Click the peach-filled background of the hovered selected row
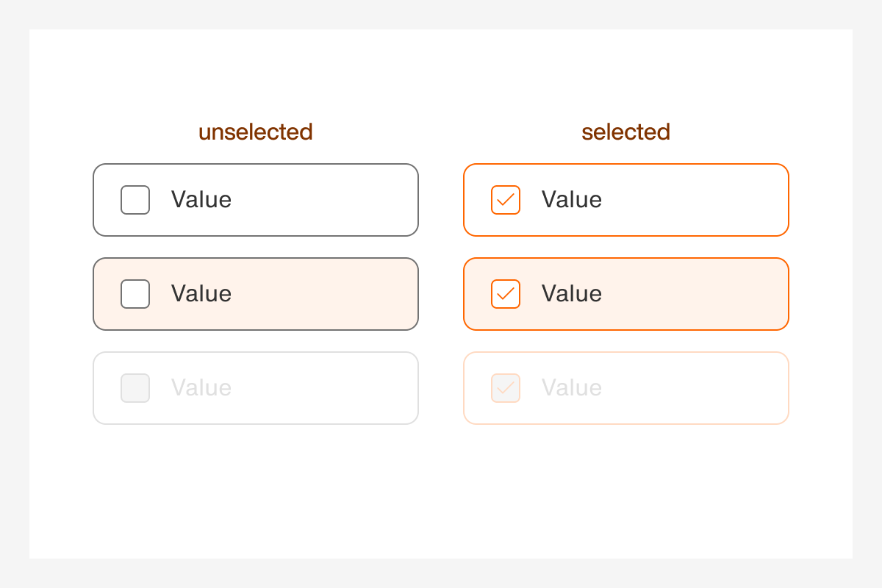This screenshot has height=588, width=882. (698, 293)
